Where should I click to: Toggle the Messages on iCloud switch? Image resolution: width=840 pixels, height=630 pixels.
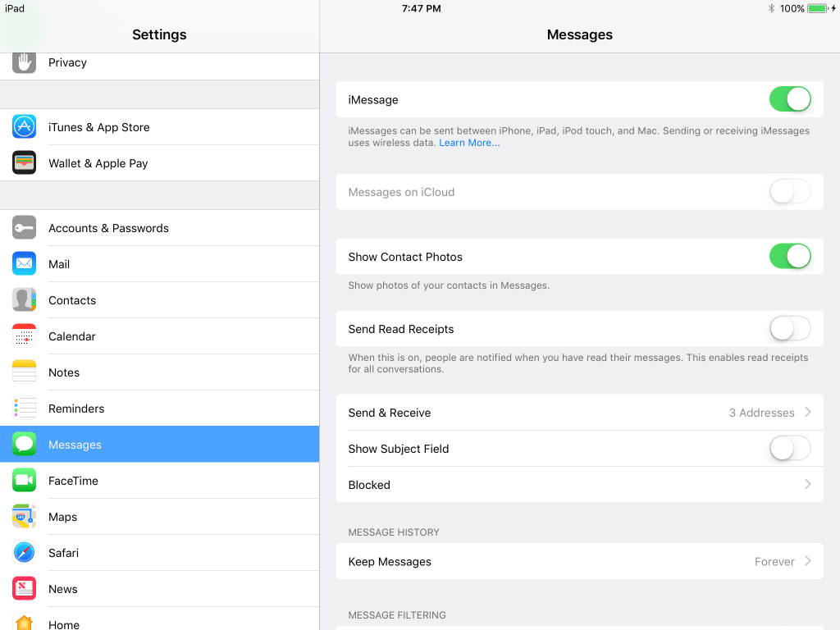tap(790, 191)
